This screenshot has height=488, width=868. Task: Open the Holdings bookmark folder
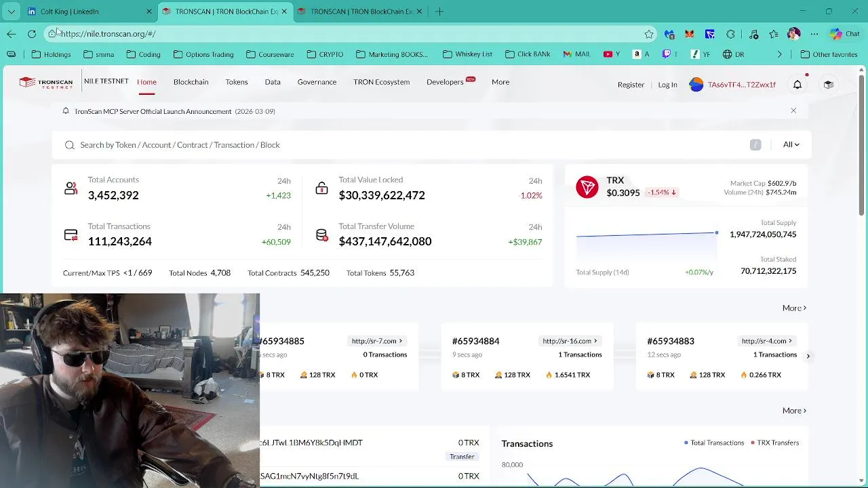tap(50, 54)
